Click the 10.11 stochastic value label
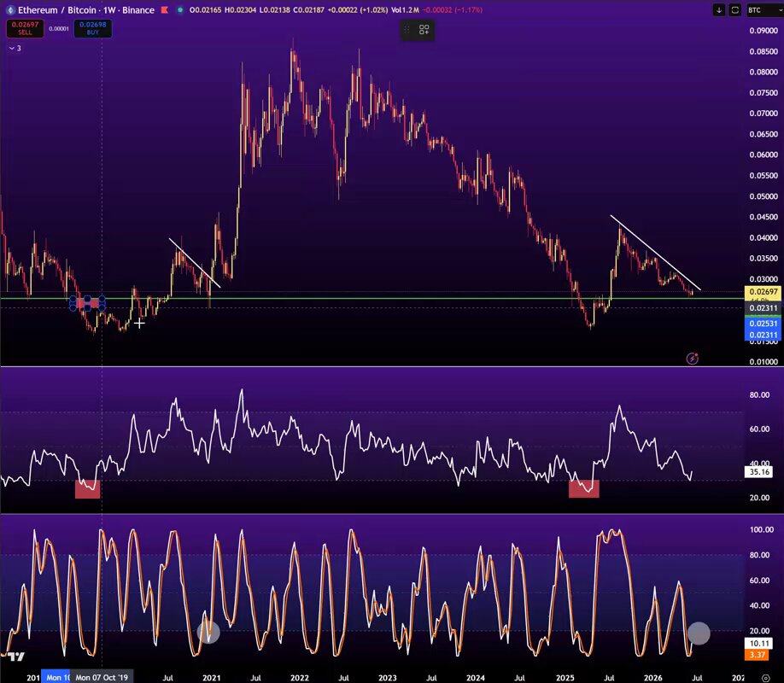 coord(759,644)
